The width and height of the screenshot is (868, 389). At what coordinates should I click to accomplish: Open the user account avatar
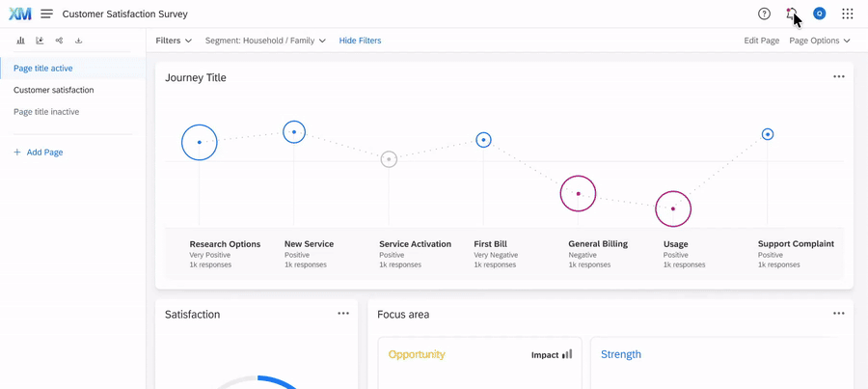coord(819,14)
